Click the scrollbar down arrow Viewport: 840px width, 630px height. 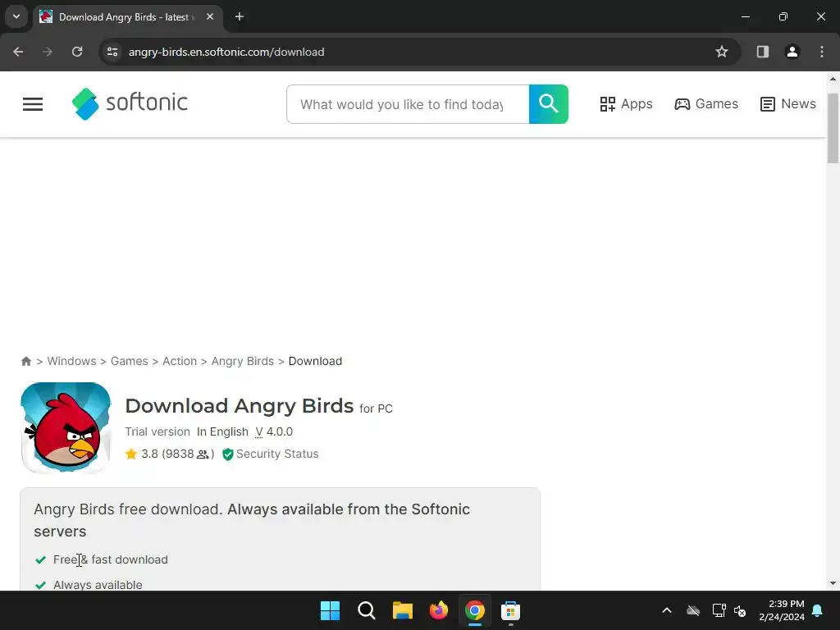(x=833, y=583)
